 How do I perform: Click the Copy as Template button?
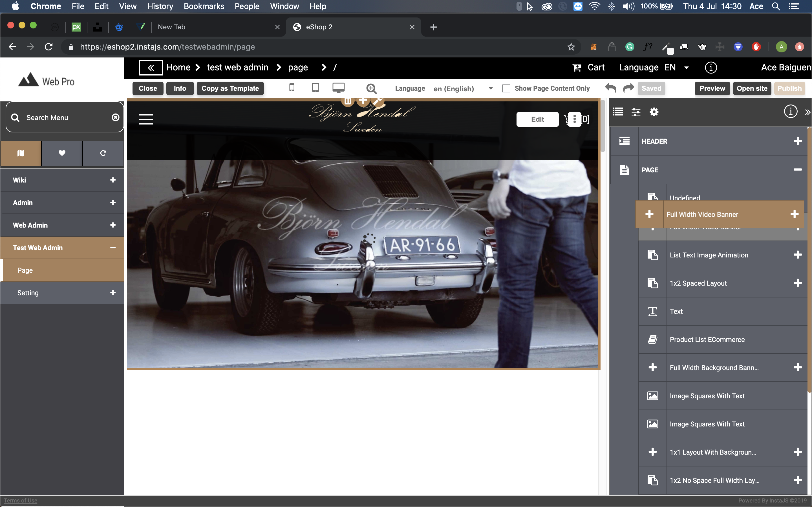click(230, 88)
